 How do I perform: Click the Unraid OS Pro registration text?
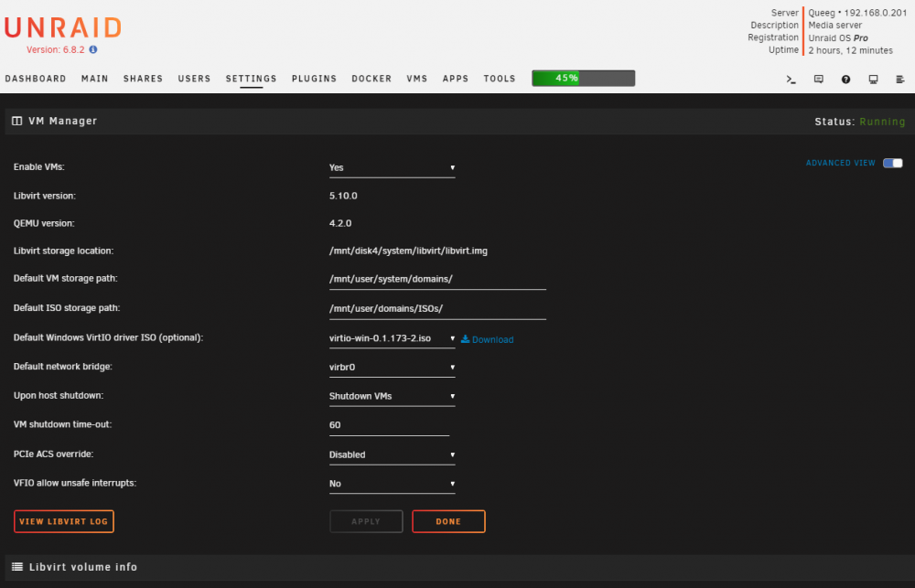838,37
